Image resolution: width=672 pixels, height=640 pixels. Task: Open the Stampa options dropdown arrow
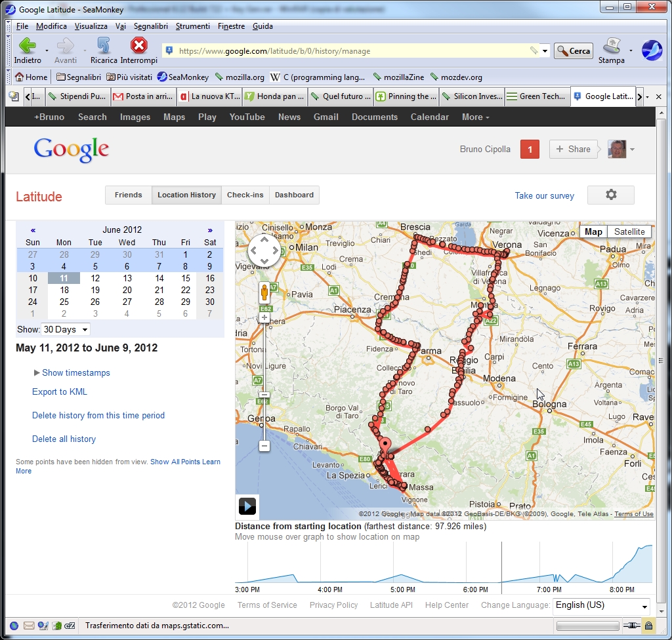coord(631,50)
